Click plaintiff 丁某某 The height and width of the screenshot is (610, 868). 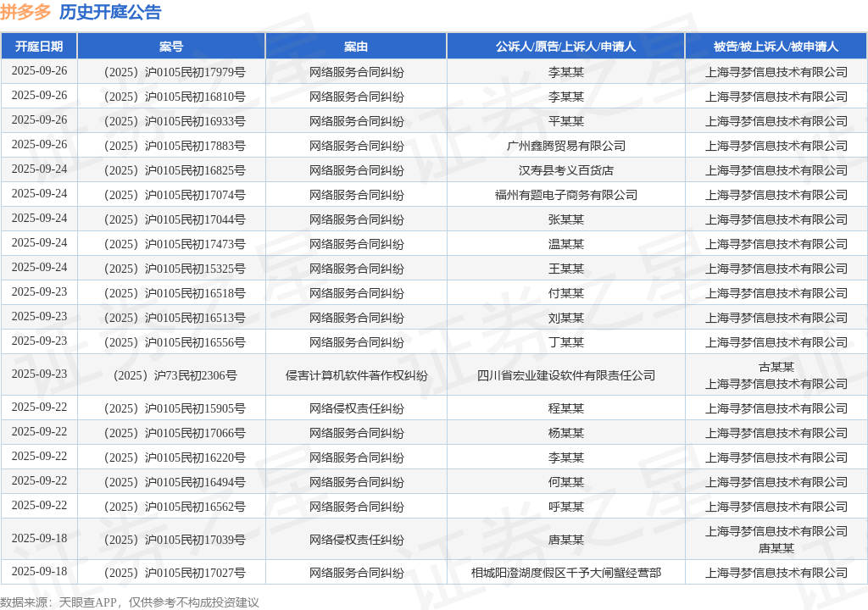coord(565,342)
